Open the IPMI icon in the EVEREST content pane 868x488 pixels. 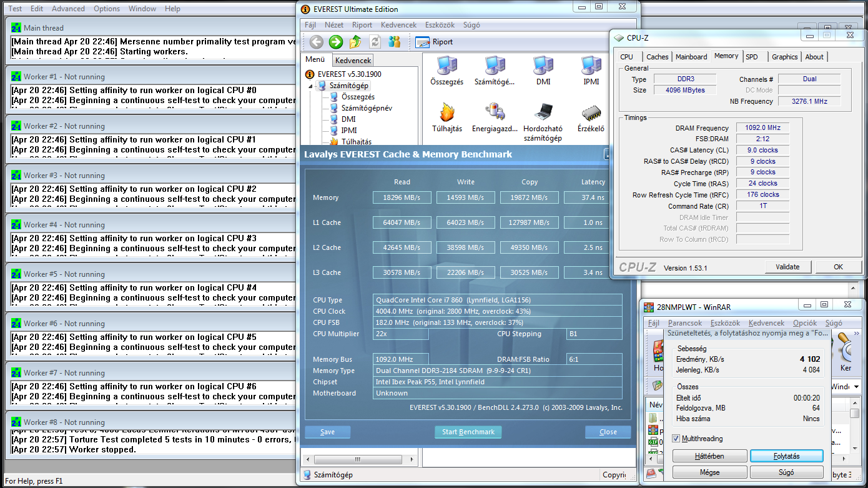591,71
